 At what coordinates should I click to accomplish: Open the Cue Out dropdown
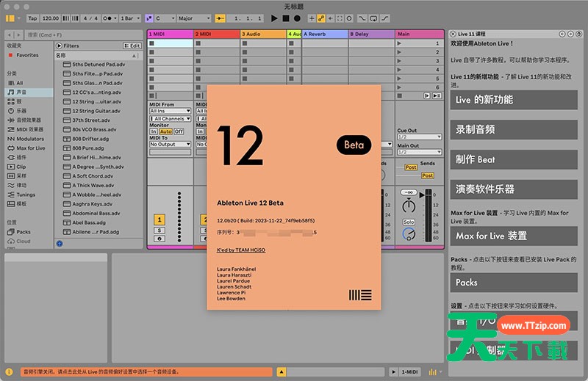click(420, 137)
